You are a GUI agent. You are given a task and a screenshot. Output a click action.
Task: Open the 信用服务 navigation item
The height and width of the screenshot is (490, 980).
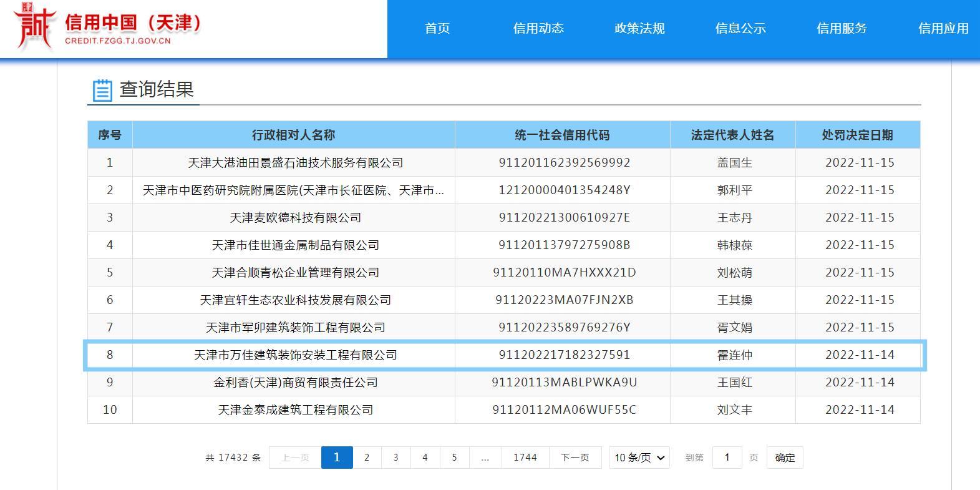tap(842, 28)
